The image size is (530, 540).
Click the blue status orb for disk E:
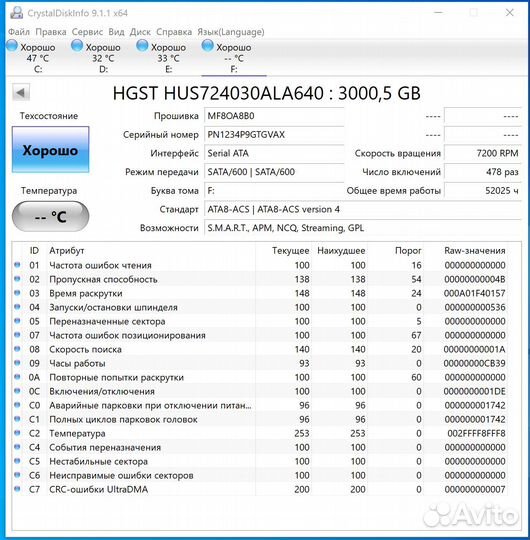click(x=142, y=46)
